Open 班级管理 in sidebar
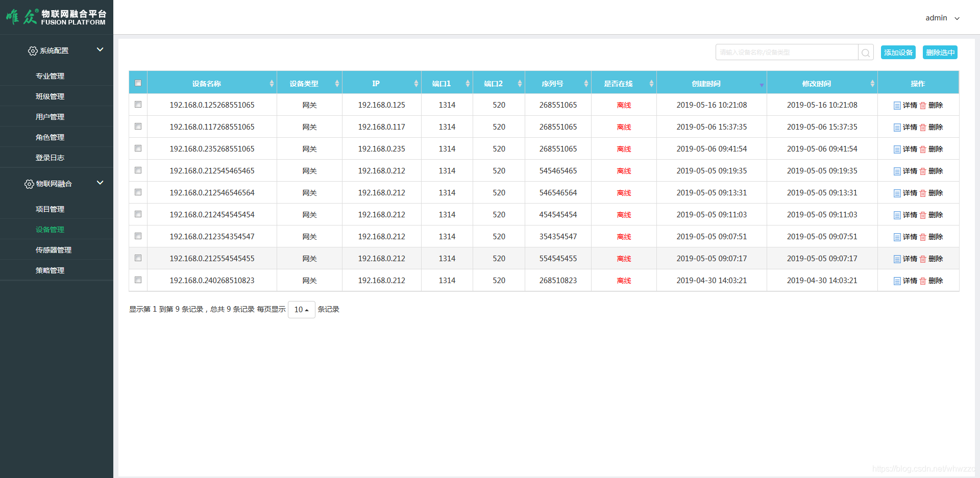Viewport: 980px width, 478px height. point(50,96)
